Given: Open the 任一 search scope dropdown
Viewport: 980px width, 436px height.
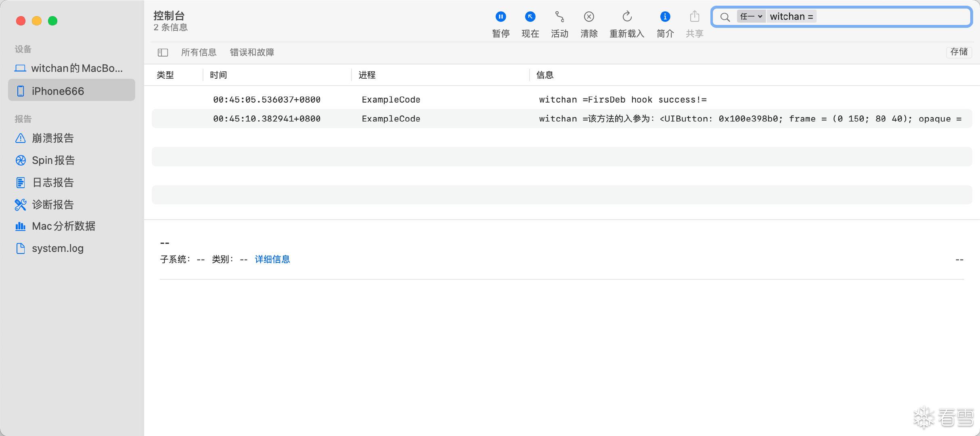Looking at the screenshot, I should point(751,17).
